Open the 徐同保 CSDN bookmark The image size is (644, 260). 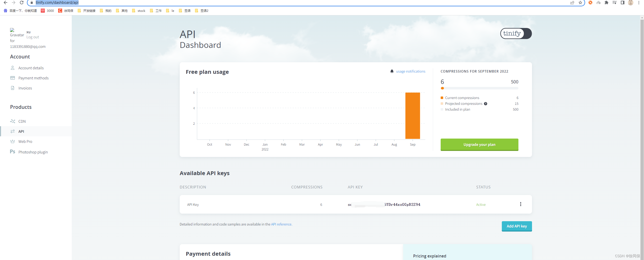(66, 11)
